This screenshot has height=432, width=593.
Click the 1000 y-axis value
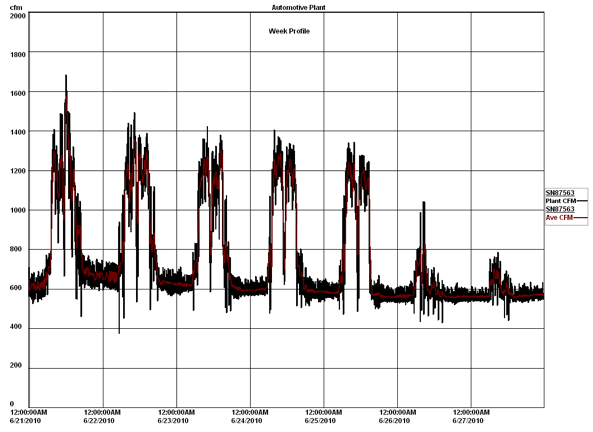[x=17, y=210]
